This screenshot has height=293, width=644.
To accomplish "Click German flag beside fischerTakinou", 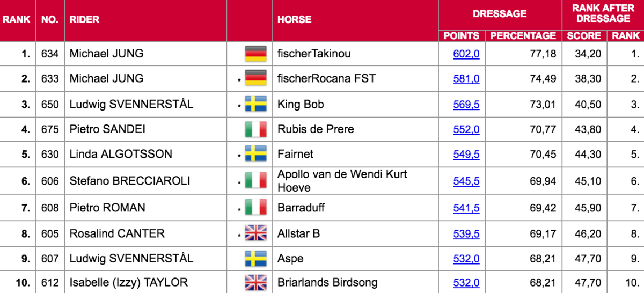I will (255, 54).
